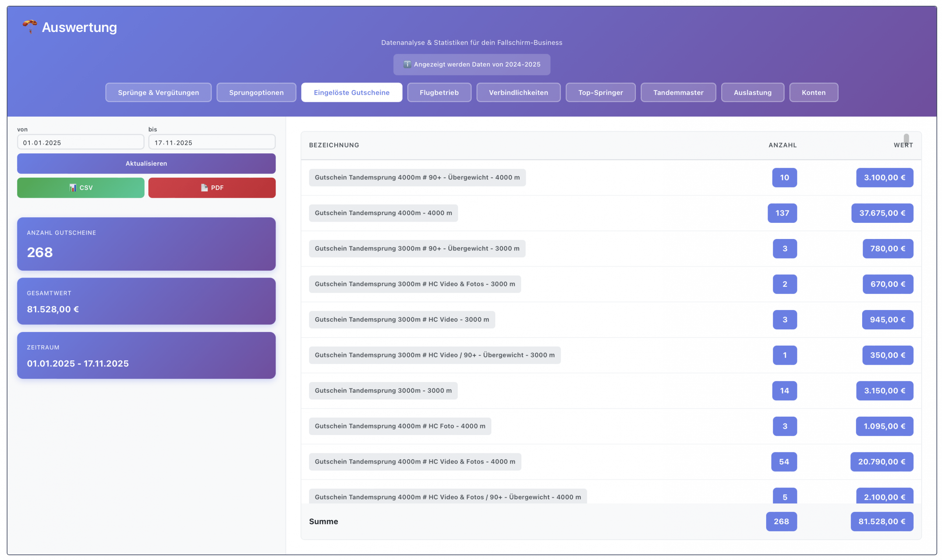Switch to Sprünge & Vergütungen tab
This screenshot has height=560, width=942.
[x=158, y=92]
